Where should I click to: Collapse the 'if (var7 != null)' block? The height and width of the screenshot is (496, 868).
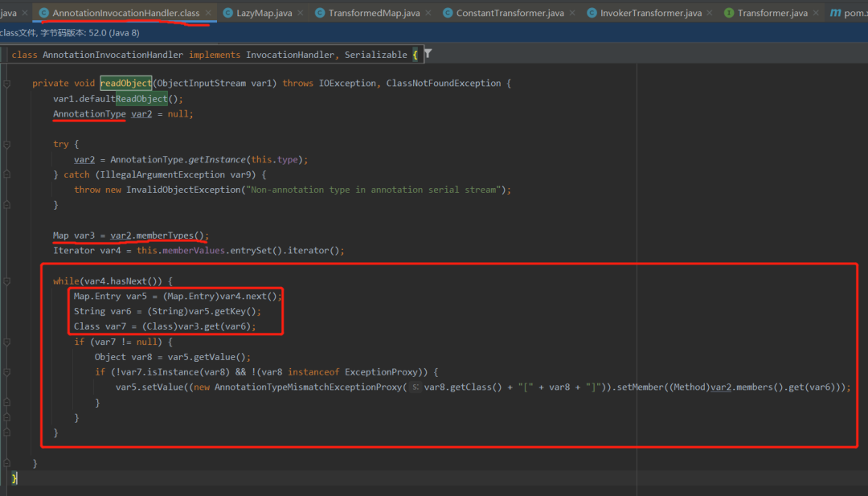tap(7, 342)
